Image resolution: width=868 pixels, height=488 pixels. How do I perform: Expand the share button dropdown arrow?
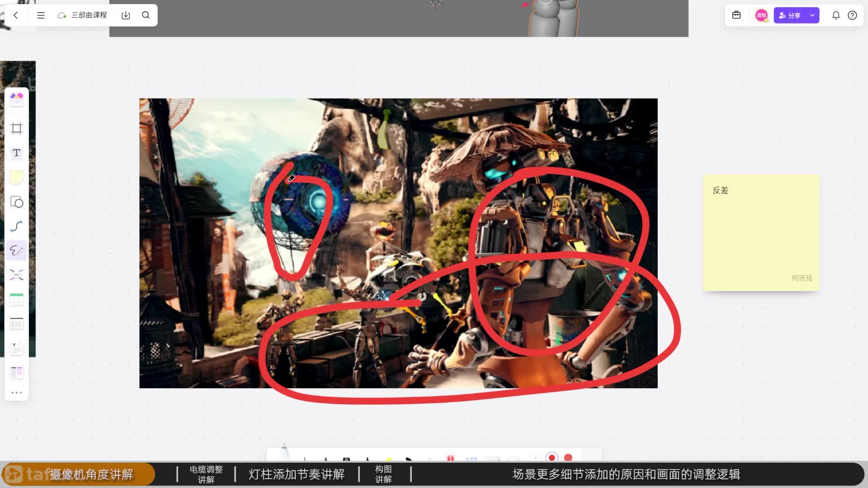click(812, 15)
